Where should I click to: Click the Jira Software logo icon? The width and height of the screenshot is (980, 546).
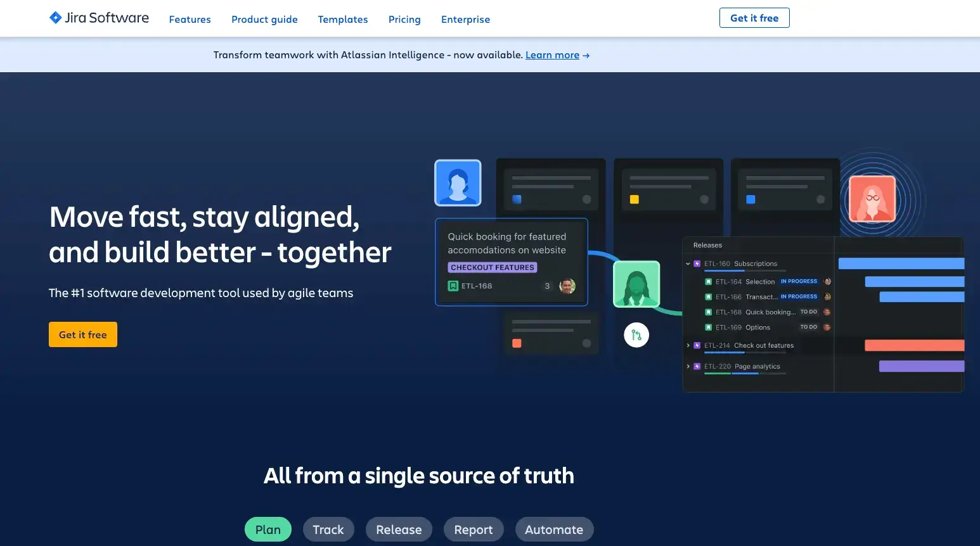coord(55,18)
